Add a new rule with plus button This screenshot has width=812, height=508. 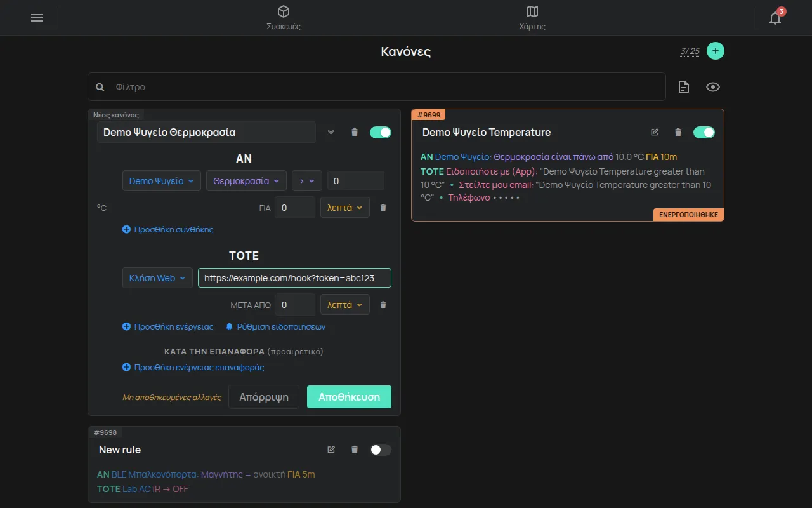coord(716,51)
